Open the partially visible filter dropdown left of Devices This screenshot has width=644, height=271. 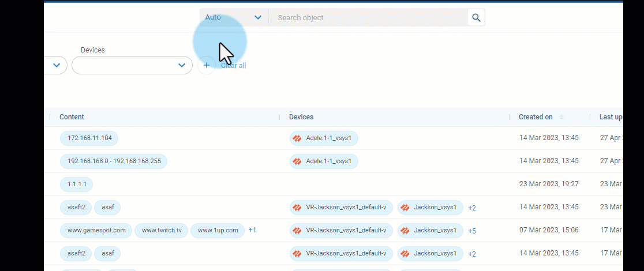(x=56, y=65)
